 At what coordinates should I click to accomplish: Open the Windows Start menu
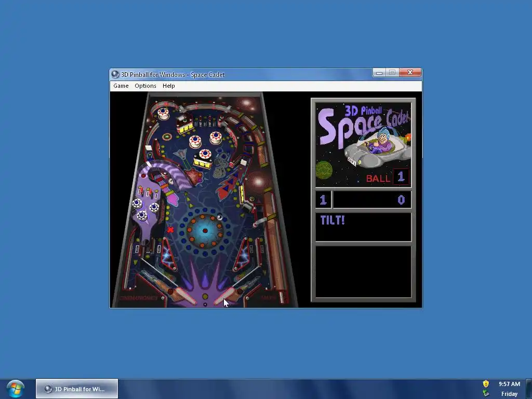tap(15, 389)
